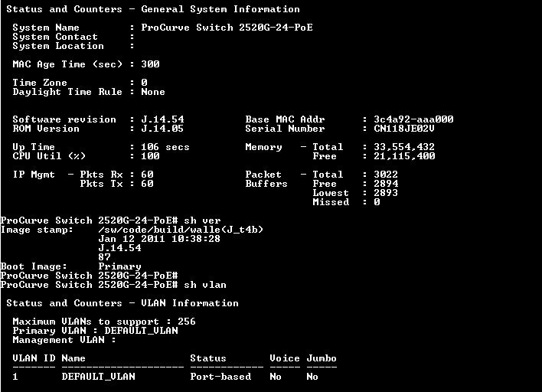
Task: Click the Pkts Rx value 60
Action: coord(147,175)
